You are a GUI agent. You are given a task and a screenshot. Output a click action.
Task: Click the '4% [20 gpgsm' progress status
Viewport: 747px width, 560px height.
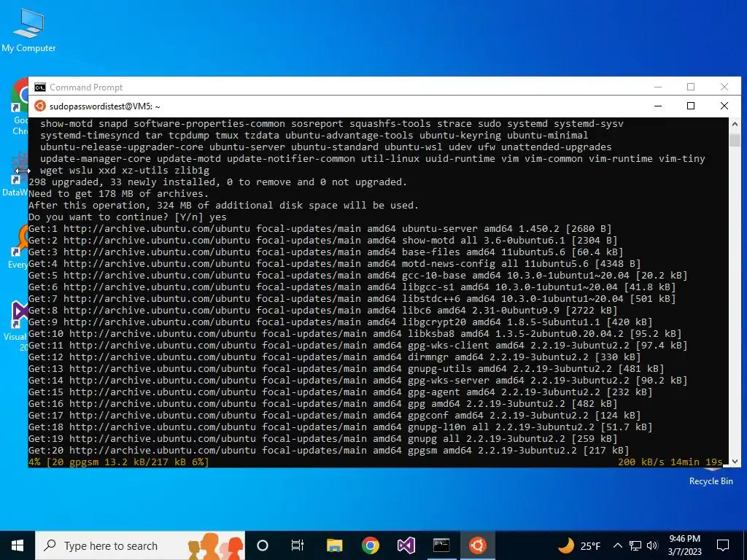pyautogui.click(x=119, y=462)
